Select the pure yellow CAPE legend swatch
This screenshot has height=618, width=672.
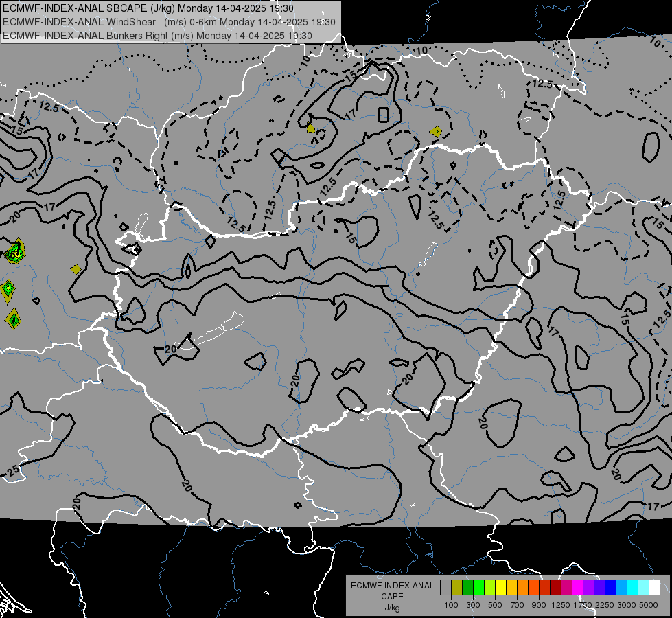click(x=500, y=588)
